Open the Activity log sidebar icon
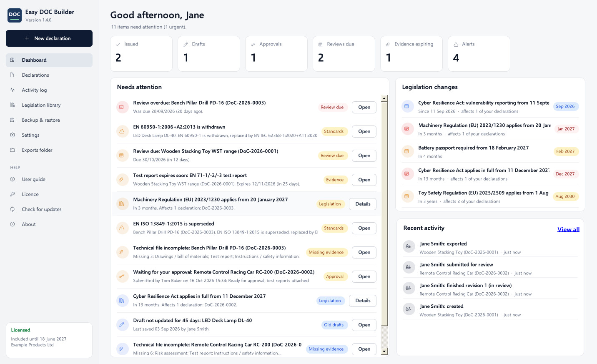 coord(13,90)
